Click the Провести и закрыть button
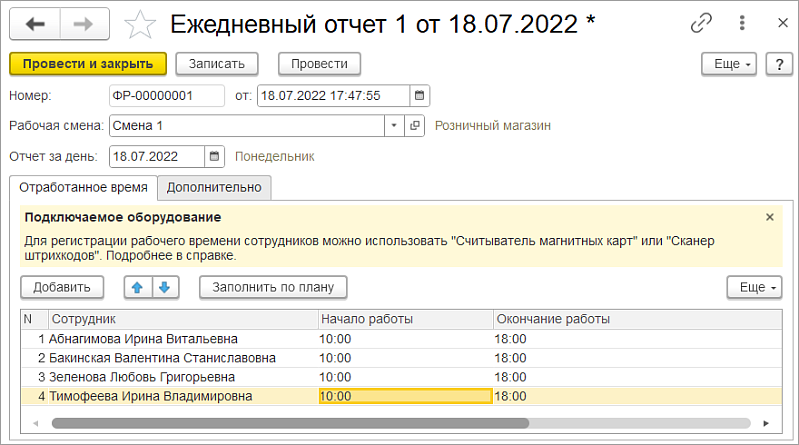 coord(88,64)
